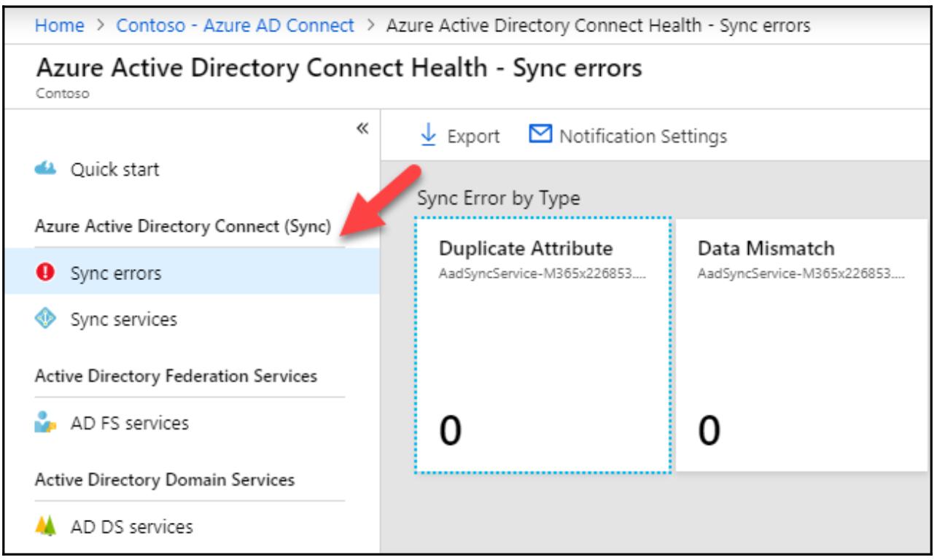Screen dimensions: 937x560
Task: Open Sync services text in sidebar
Action: pos(123,320)
